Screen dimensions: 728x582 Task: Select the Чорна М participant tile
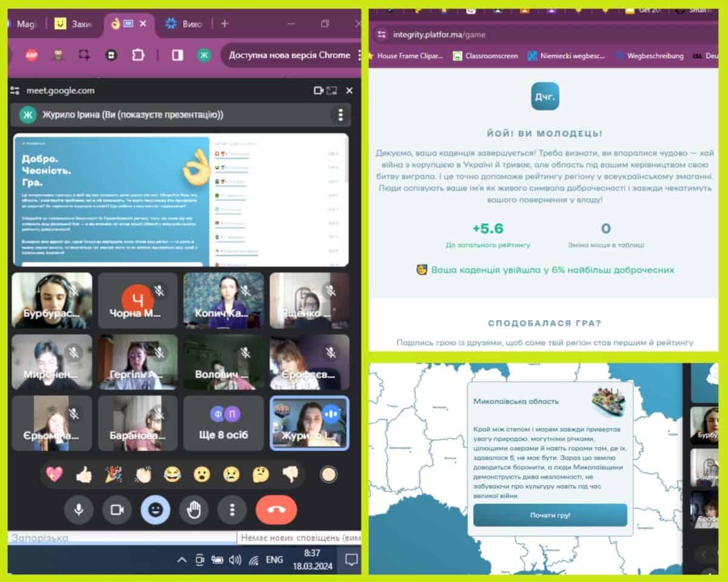click(138, 301)
